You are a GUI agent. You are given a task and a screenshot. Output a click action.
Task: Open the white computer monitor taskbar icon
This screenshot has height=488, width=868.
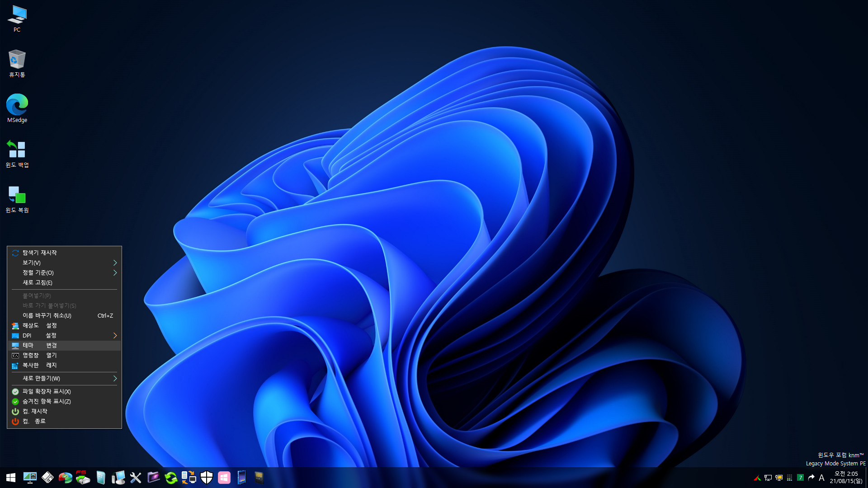(x=118, y=478)
